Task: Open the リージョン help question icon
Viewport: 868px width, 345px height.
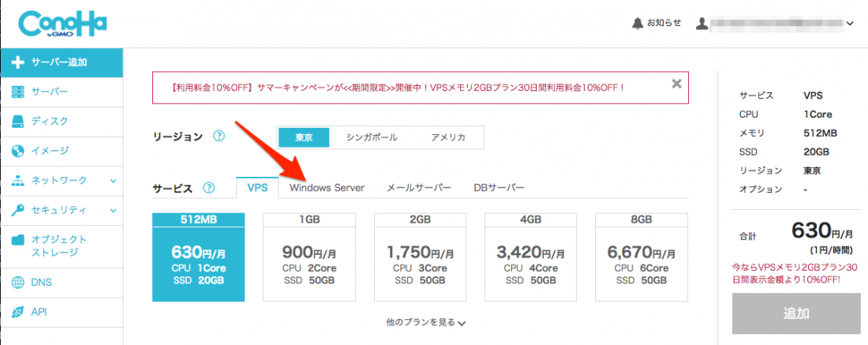Action: pos(219,137)
